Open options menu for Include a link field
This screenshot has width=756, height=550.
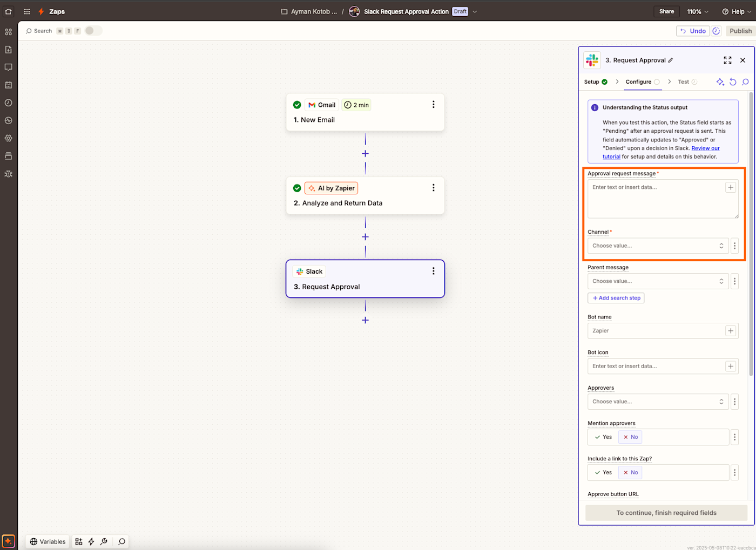pos(734,472)
